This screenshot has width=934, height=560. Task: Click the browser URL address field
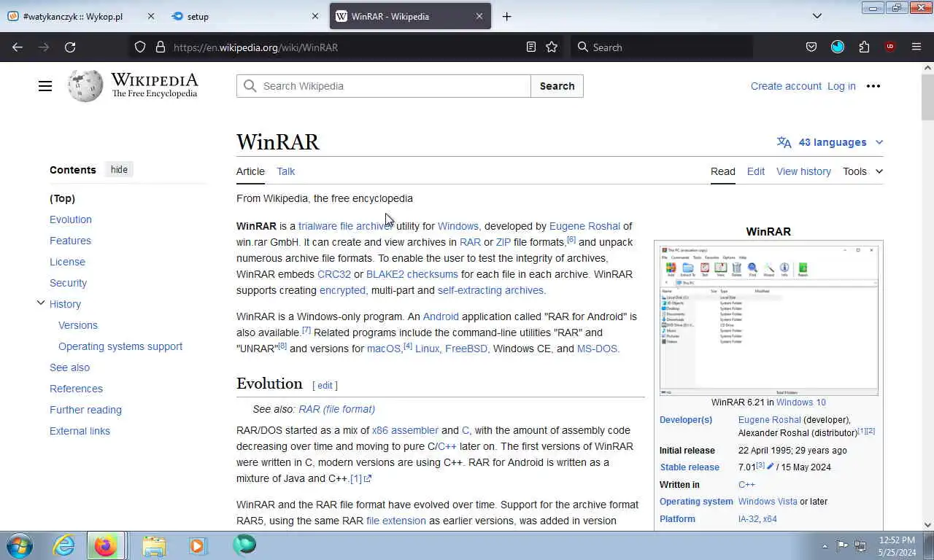pos(347,47)
